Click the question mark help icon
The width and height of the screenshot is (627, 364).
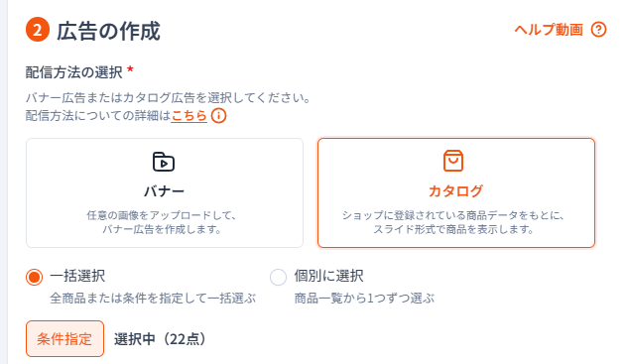coord(598,30)
